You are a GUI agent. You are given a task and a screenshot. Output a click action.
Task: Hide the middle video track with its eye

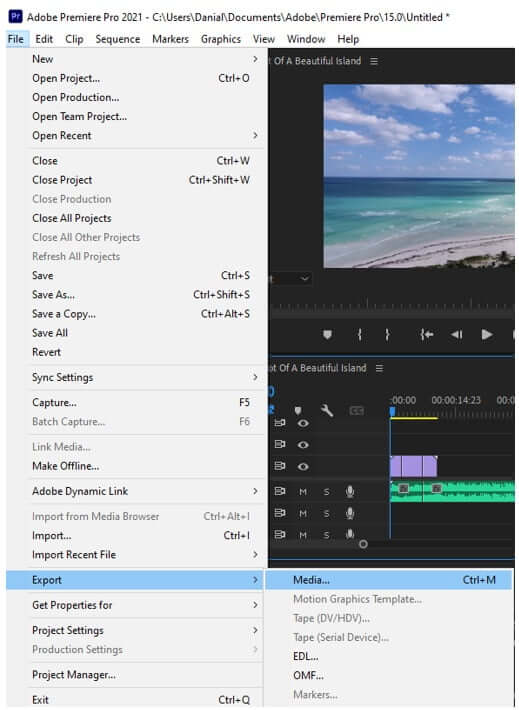click(x=303, y=445)
